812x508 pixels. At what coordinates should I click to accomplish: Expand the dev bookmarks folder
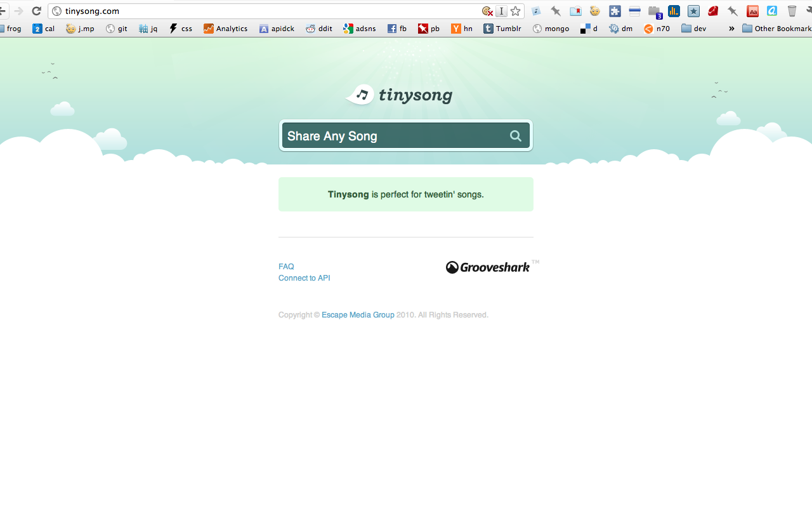(x=694, y=29)
